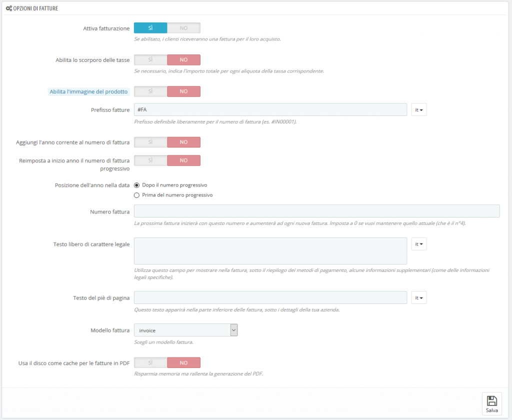Select Dopo il numero progressivo radio option

(137, 185)
